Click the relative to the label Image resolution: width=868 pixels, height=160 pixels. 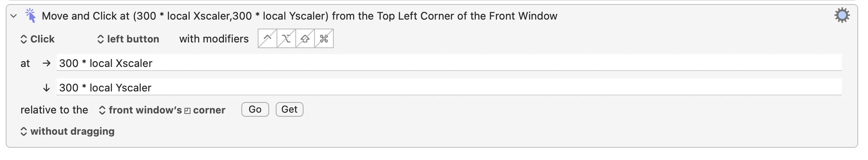[54, 110]
